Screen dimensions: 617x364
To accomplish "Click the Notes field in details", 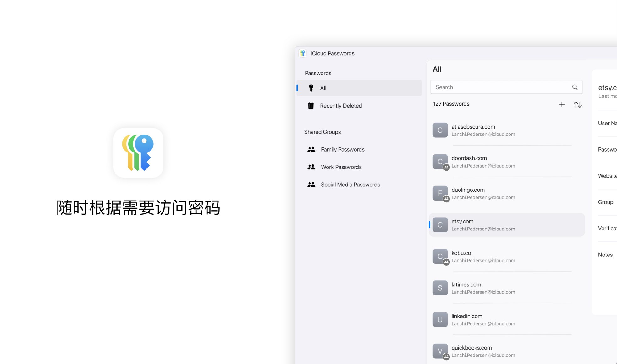I will (605, 255).
